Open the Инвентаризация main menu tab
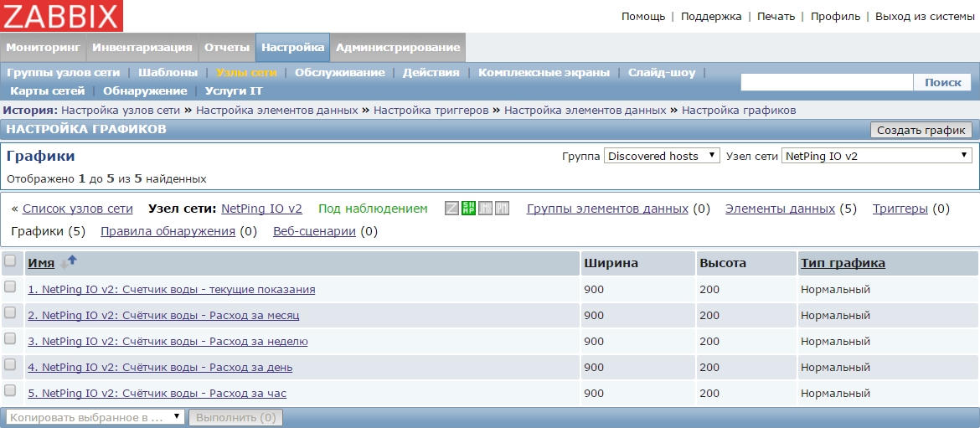 coord(142,48)
